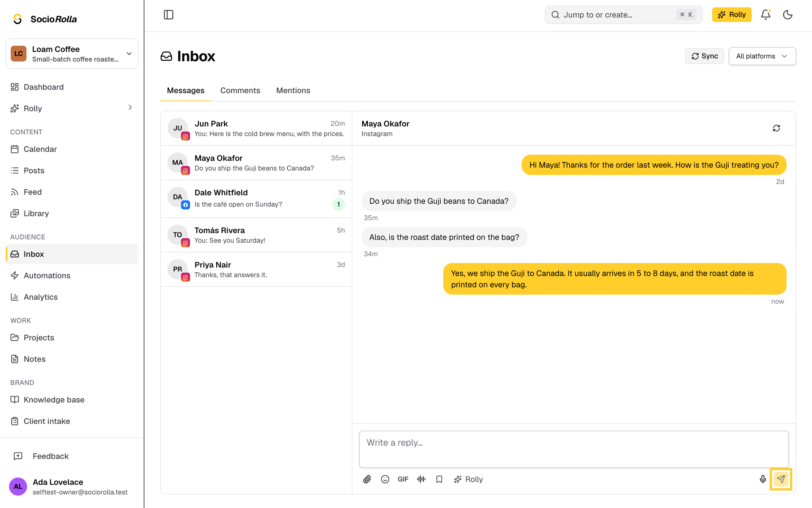
Task: Open the Loam Coffee workspace switcher
Action: (72, 54)
